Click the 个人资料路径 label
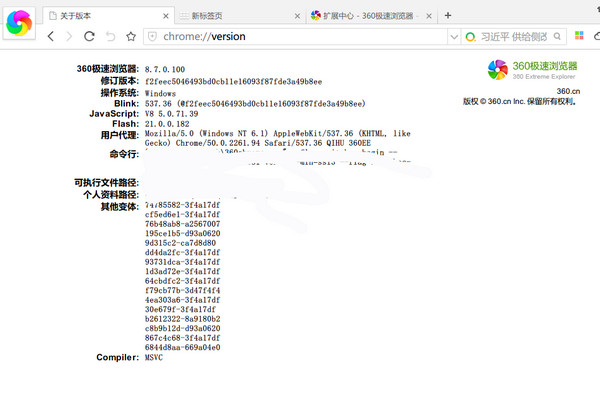 111,195
